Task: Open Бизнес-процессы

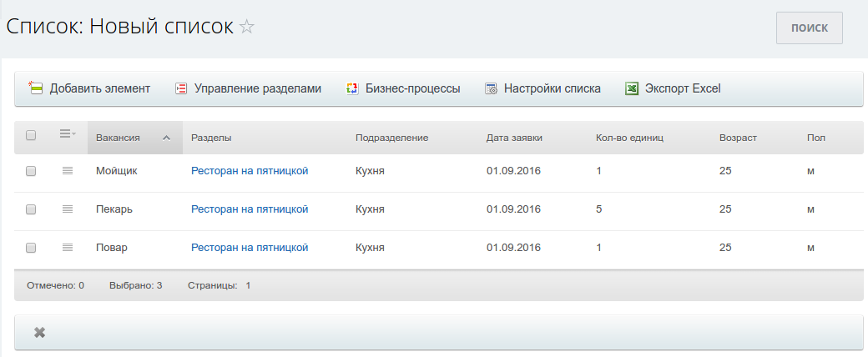Action: (x=403, y=88)
